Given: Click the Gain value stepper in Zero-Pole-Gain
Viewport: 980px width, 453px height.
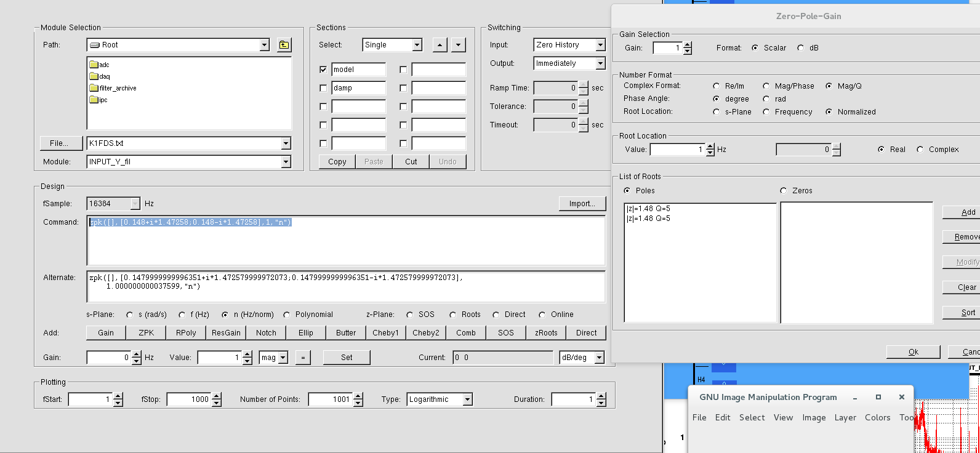Looking at the screenshot, I should 688,48.
